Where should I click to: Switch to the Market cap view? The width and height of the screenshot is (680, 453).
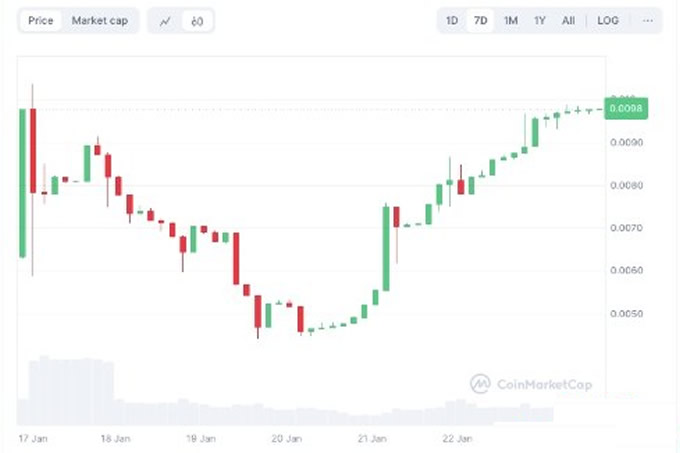[x=100, y=21]
